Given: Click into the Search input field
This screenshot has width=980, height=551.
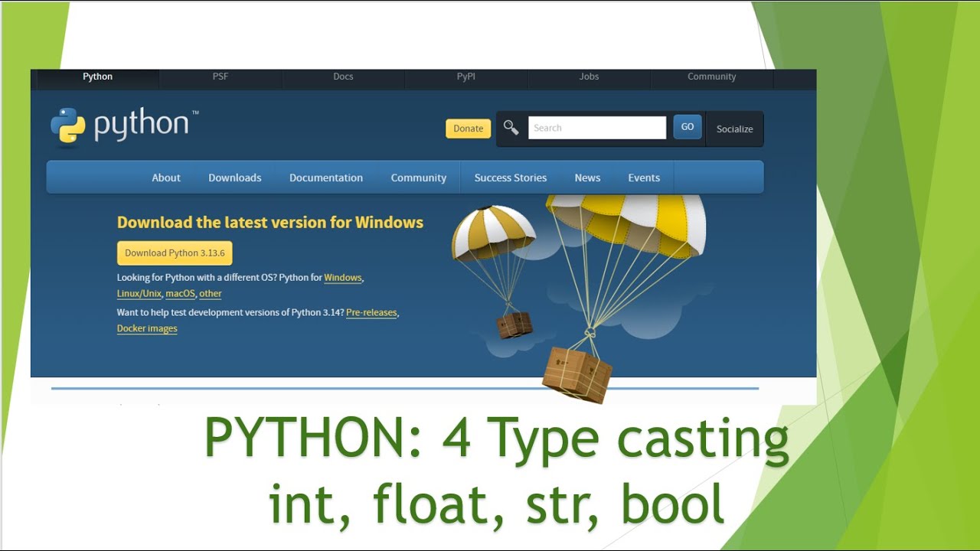Looking at the screenshot, I should pos(597,128).
